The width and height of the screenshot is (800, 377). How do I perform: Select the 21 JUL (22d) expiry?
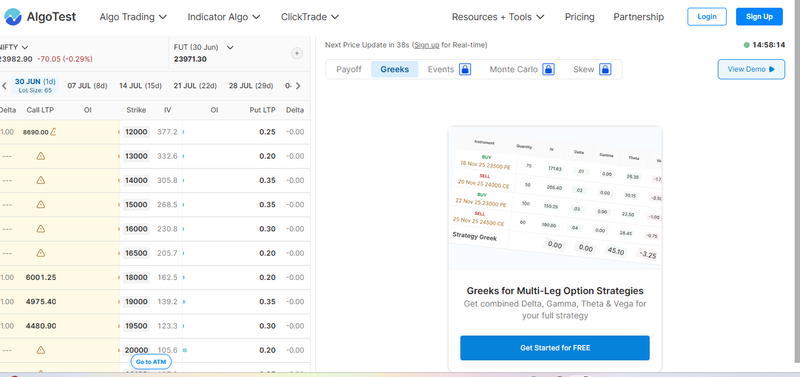pyautogui.click(x=195, y=86)
